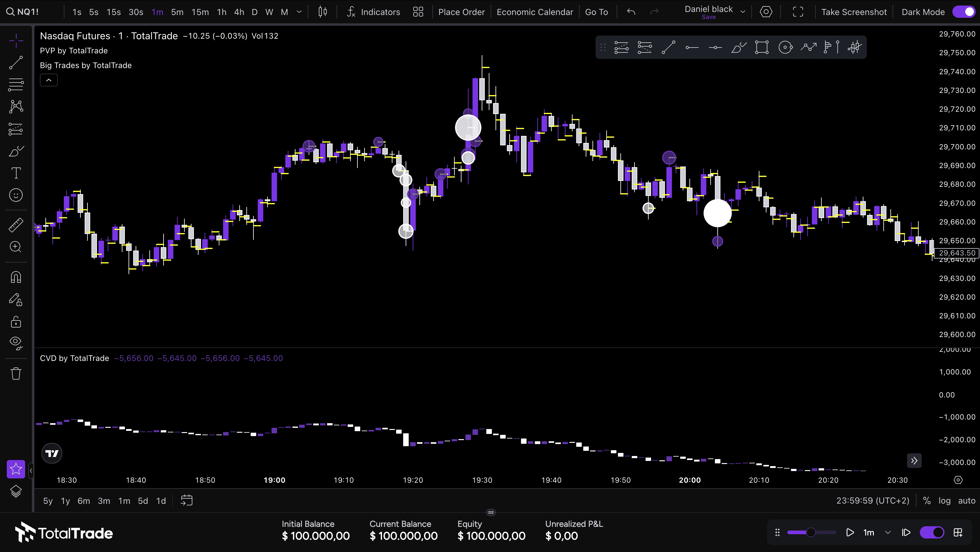Select the trend line tool in left sidebar
Viewport: 980px width, 552px height.
point(16,63)
